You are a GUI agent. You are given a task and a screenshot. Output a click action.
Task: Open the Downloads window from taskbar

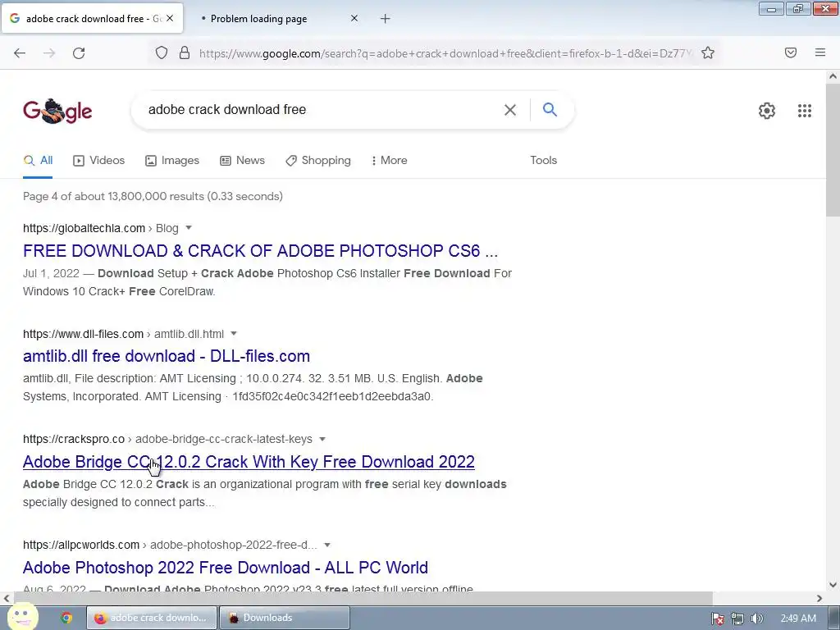[285, 618]
